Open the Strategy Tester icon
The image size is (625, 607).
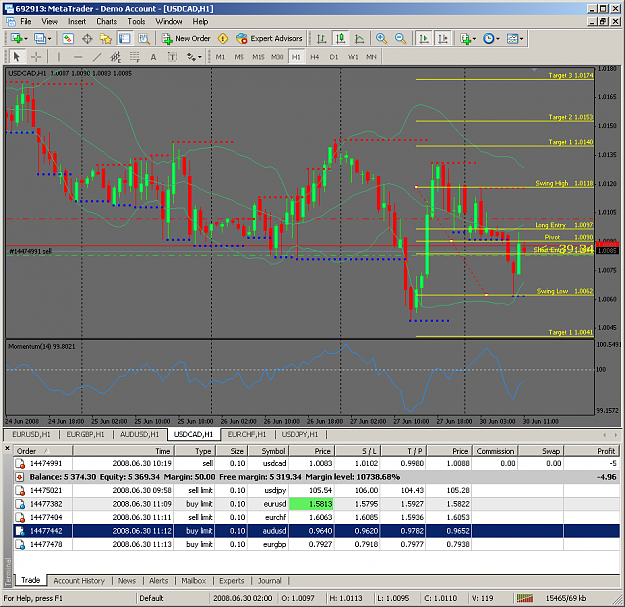144,39
